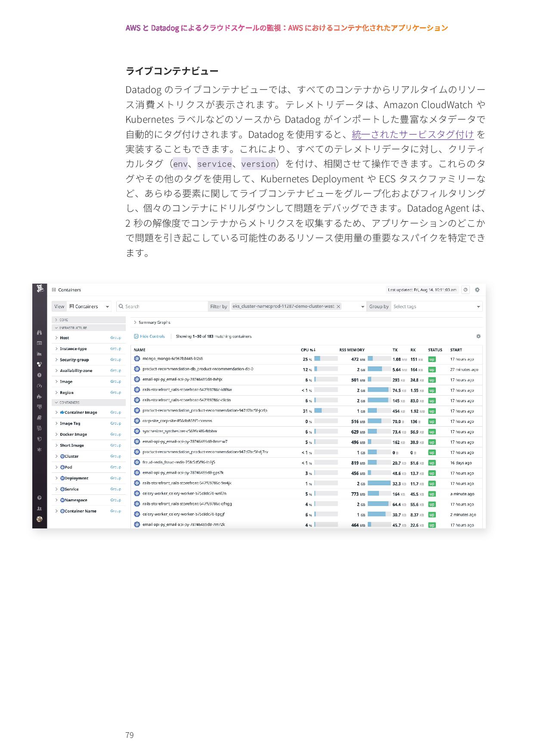This screenshot has width=534, height=756.
Task: Click the Containers icon in page title
Action: click(x=54, y=290)
